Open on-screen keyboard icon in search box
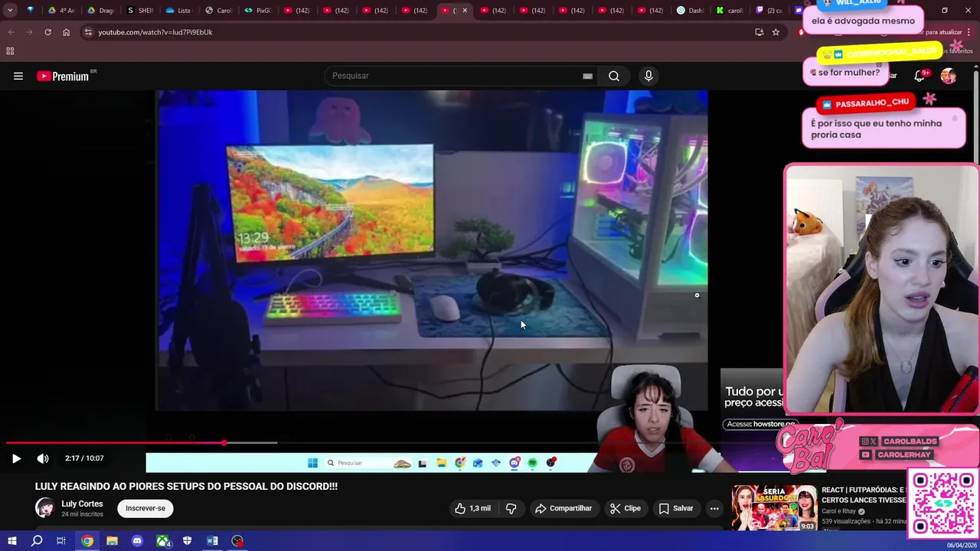The height and width of the screenshot is (551, 980). 587,76
